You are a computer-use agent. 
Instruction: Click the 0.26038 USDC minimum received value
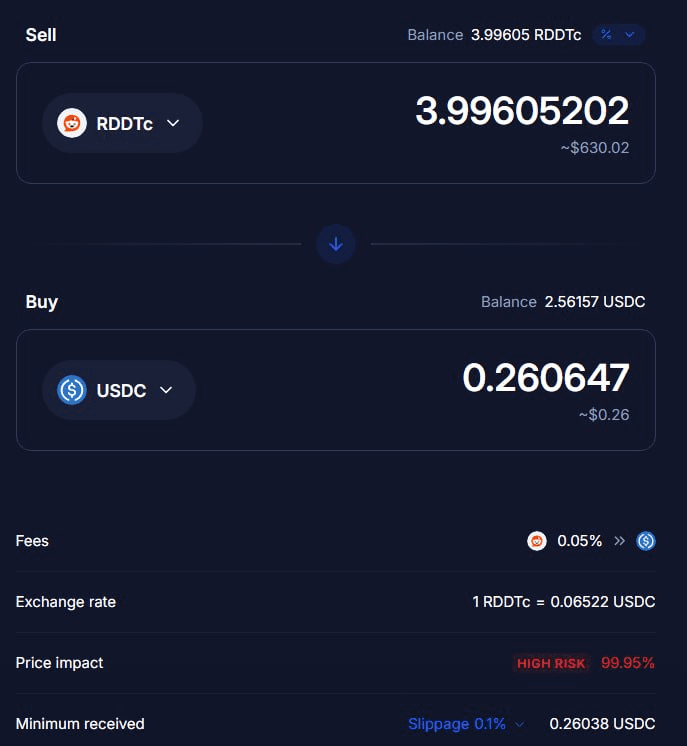coord(602,724)
